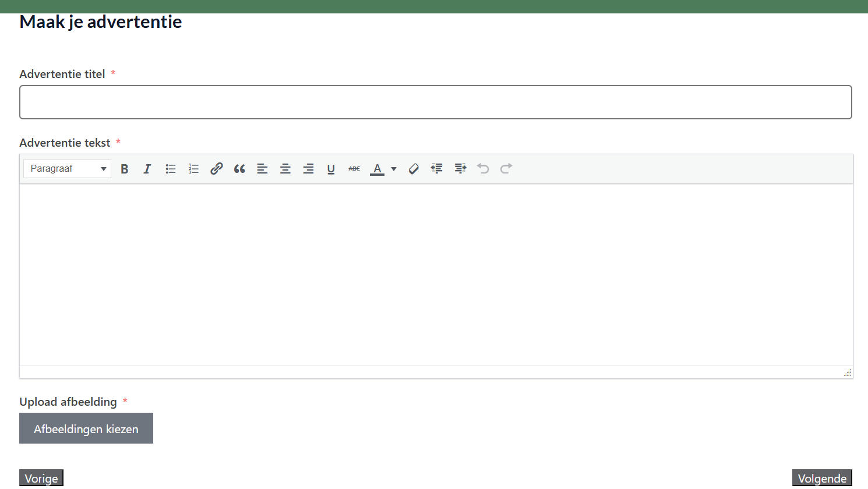Insert a numbered list
Image resolution: width=868 pixels, height=489 pixels.
(x=193, y=169)
